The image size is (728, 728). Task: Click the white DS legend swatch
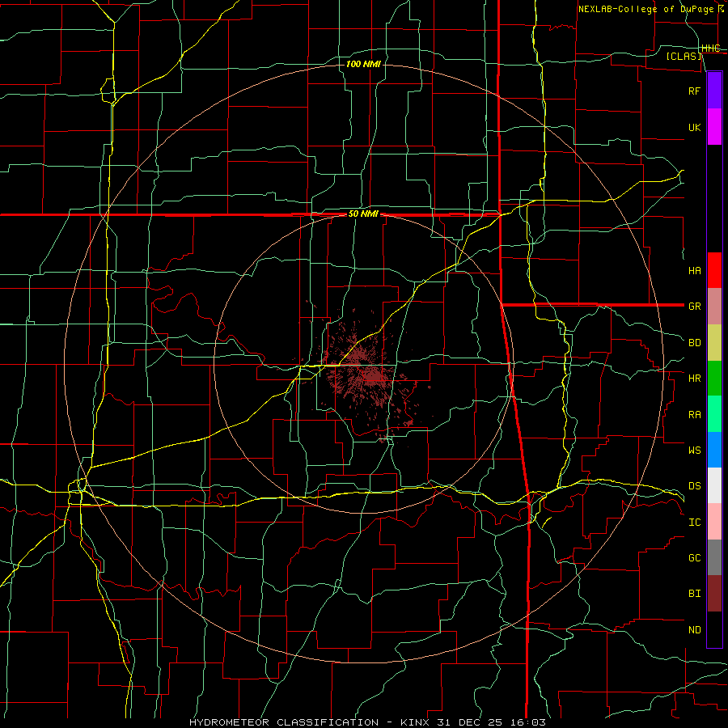pyautogui.click(x=714, y=485)
